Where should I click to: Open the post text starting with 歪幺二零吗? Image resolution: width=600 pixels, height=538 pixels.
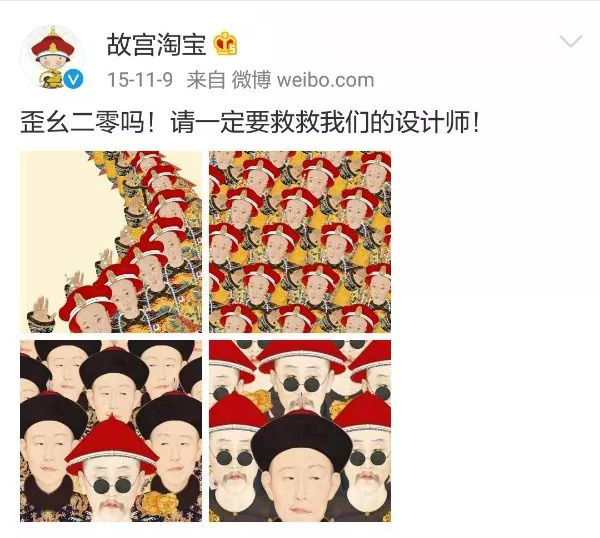[250, 123]
